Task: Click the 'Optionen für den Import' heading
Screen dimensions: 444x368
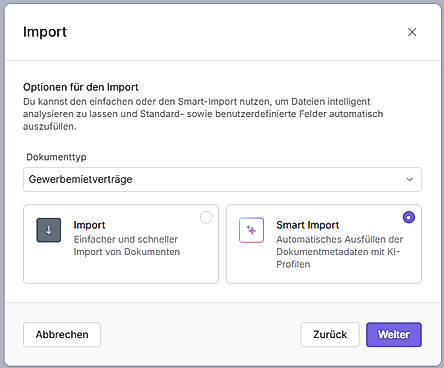Action: pyautogui.click(x=81, y=87)
